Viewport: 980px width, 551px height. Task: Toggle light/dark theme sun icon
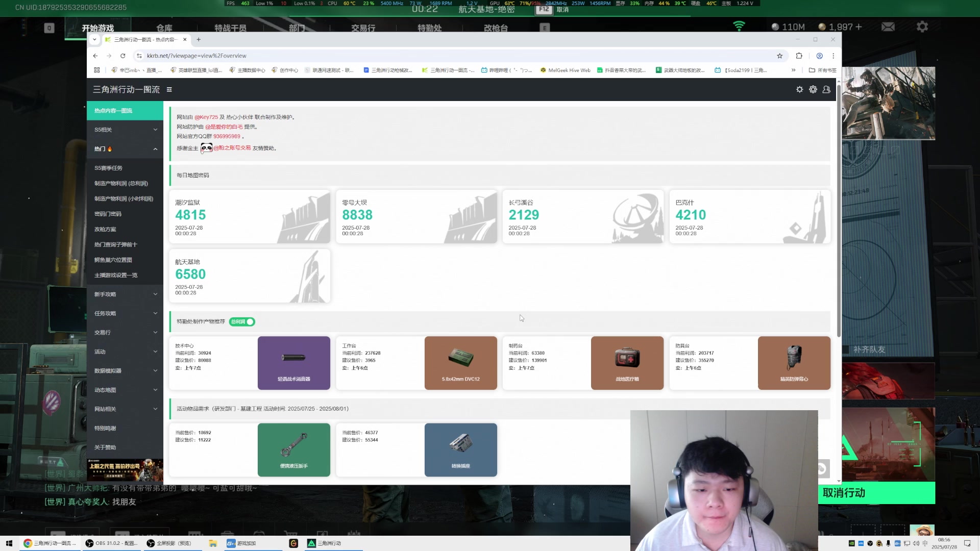click(x=799, y=89)
